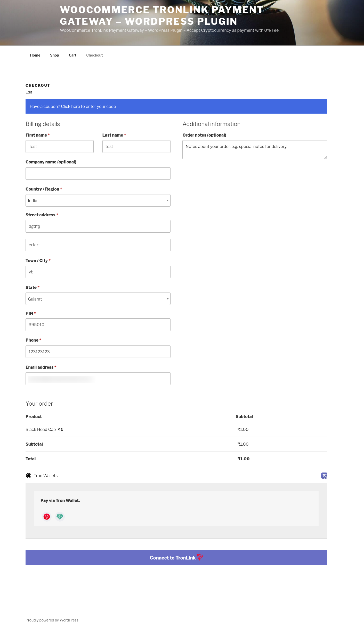Click the Checkout navigation item
364x638 pixels.
[94, 55]
